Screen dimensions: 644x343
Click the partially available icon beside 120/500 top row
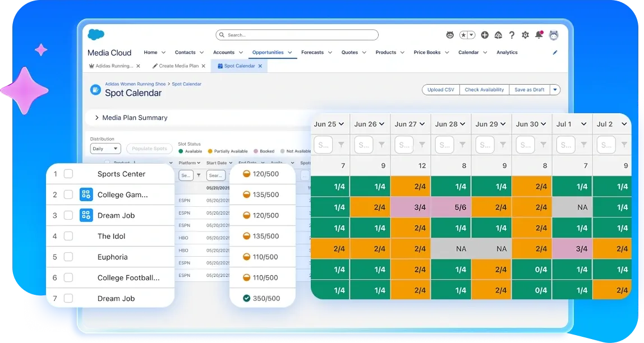coord(246,174)
